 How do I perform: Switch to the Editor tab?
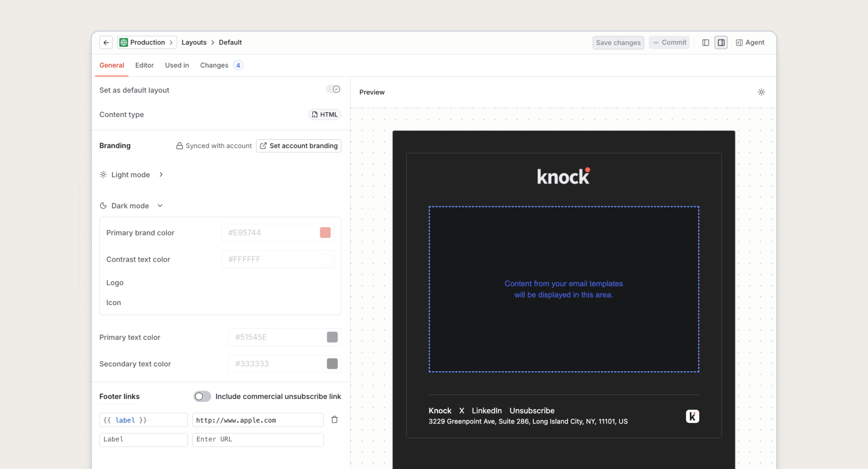tap(145, 65)
